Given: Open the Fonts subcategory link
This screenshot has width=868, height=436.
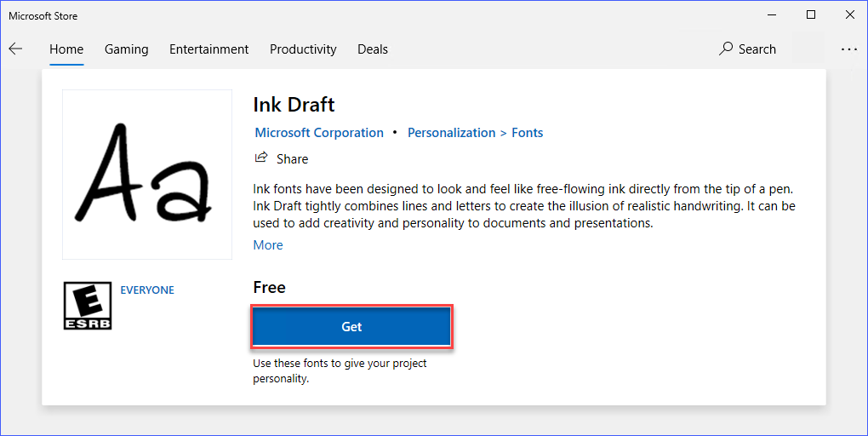Looking at the screenshot, I should pos(527,133).
